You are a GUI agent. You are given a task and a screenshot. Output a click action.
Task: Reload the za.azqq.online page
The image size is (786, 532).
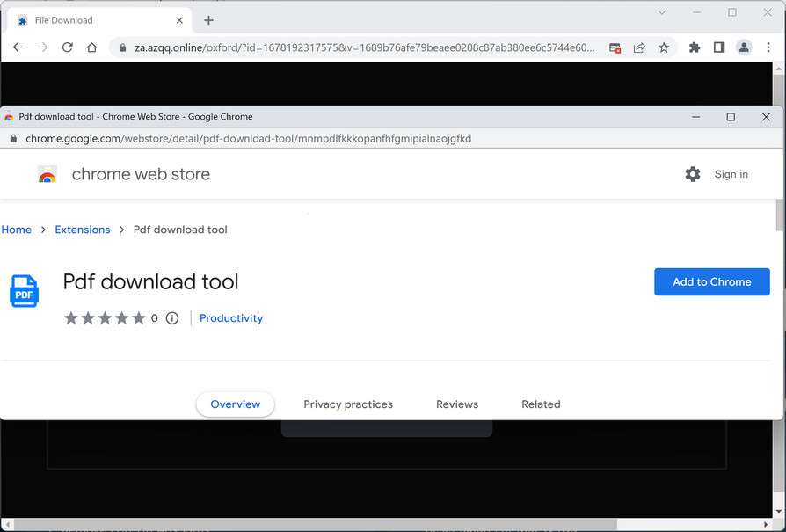pos(67,47)
